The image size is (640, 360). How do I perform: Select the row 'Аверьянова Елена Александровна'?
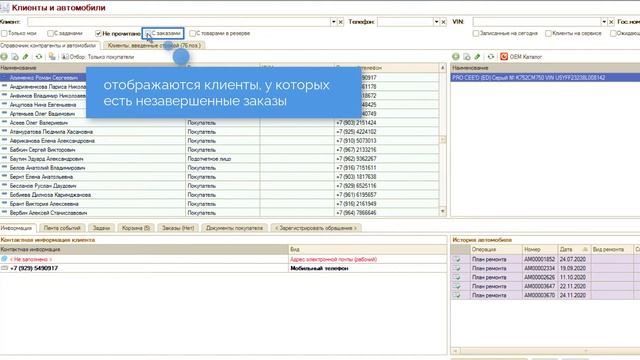[x=220, y=140]
